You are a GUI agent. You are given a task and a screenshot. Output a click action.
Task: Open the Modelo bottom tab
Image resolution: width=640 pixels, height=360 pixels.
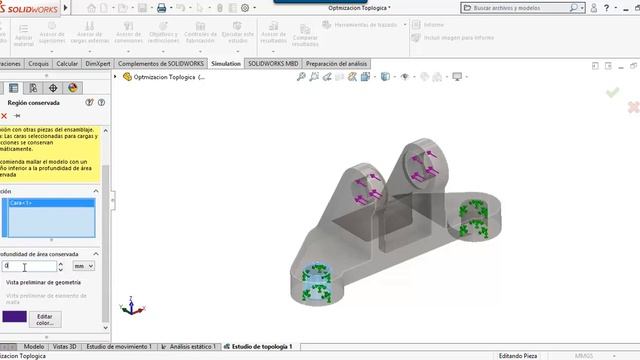tap(33, 347)
